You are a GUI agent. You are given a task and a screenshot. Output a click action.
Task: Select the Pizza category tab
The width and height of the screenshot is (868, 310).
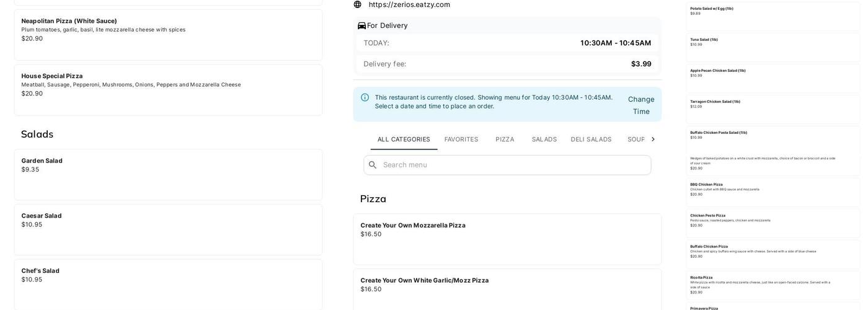tap(505, 139)
